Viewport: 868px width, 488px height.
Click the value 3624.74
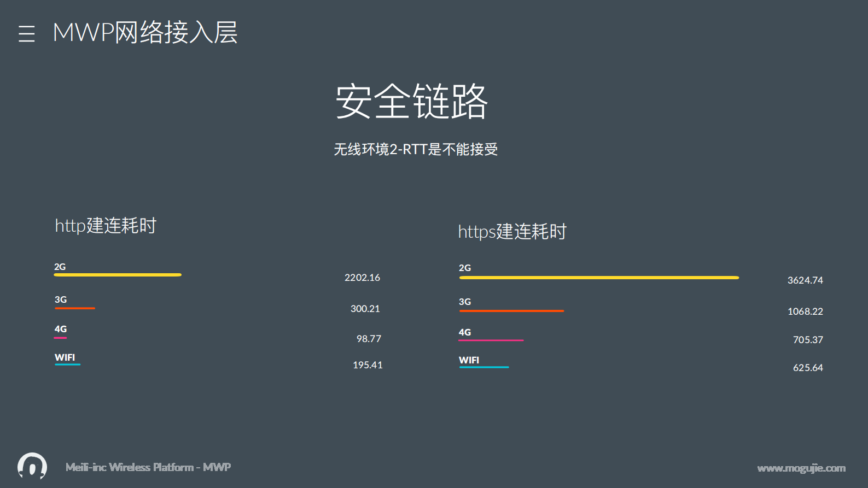click(x=805, y=280)
